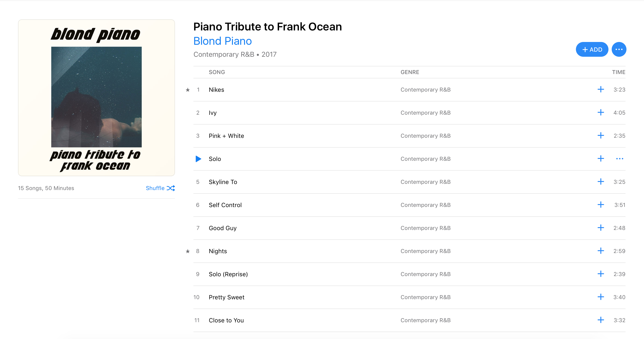
Task: Click plus icon next to Nights
Action: point(601,251)
